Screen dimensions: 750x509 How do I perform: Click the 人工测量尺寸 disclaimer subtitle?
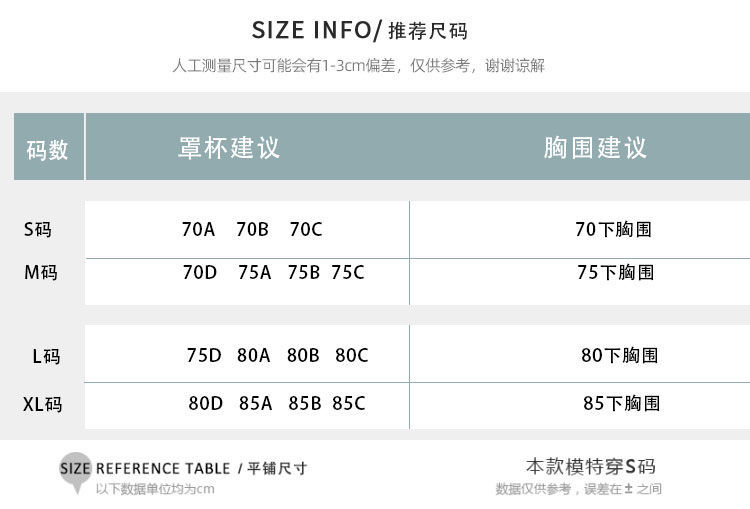pyautogui.click(x=358, y=66)
